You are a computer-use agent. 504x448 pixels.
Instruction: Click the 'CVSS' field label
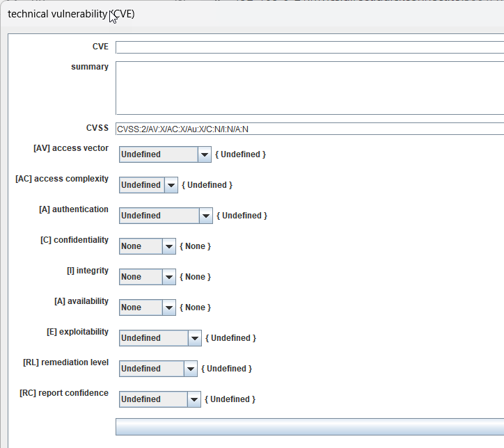click(x=97, y=128)
